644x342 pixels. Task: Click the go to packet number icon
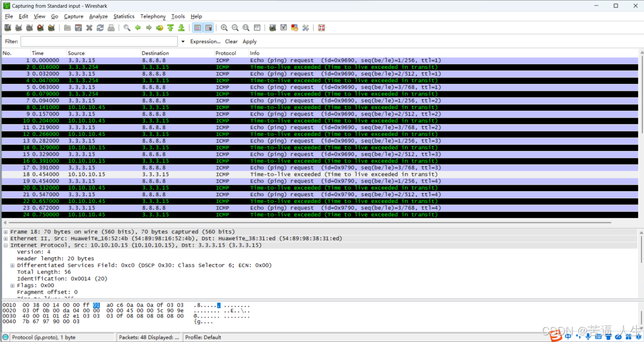pyautogui.click(x=160, y=28)
